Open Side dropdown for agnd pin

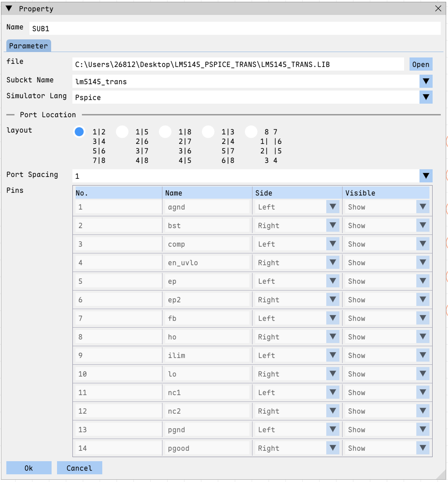click(333, 207)
